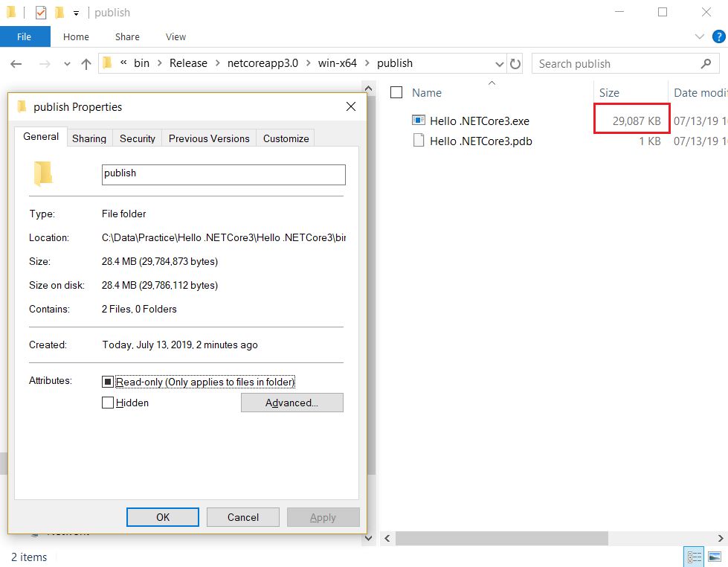Screen dimensions: 728x567
Task: Open the Sharing tab in Properties
Action: (89, 138)
